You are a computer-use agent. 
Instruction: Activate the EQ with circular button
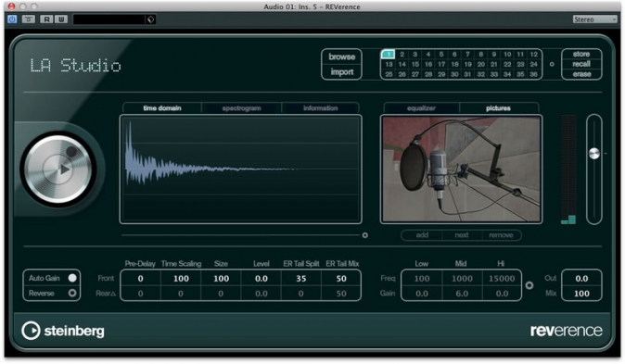529,285
